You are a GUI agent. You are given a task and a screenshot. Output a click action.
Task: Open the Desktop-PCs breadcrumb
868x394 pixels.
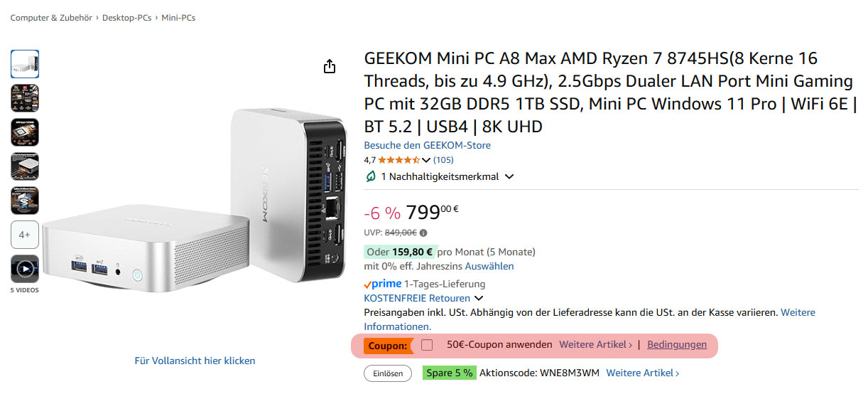[126, 18]
